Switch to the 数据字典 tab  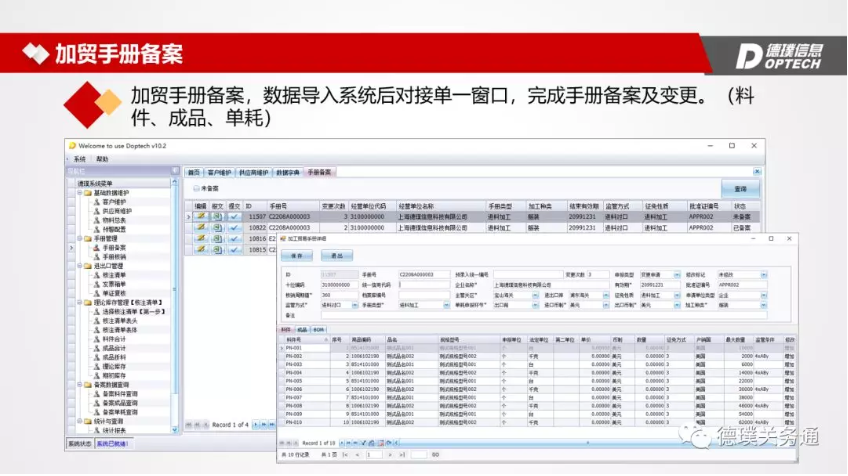[x=287, y=172]
